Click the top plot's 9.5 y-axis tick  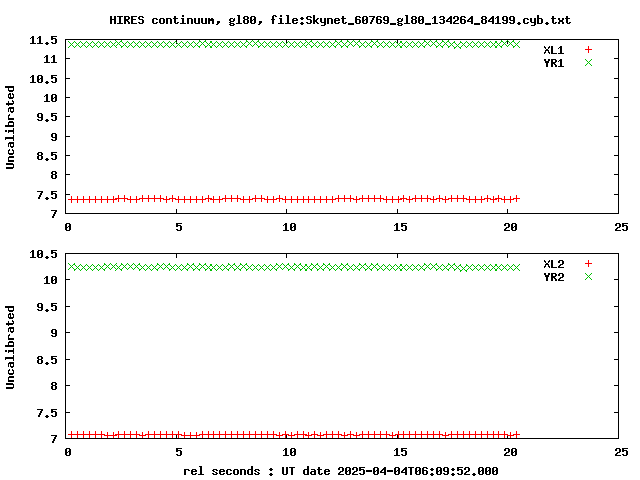47,117
